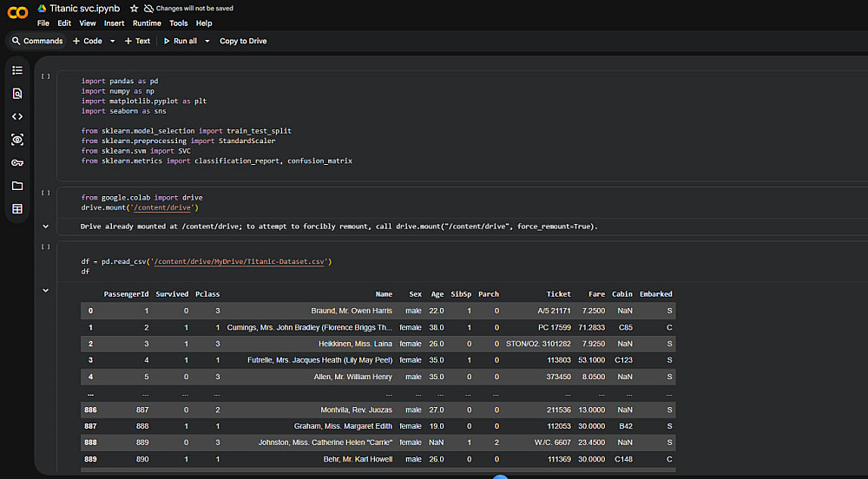
Task: Open the Code snippets panel
Action: click(17, 116)
